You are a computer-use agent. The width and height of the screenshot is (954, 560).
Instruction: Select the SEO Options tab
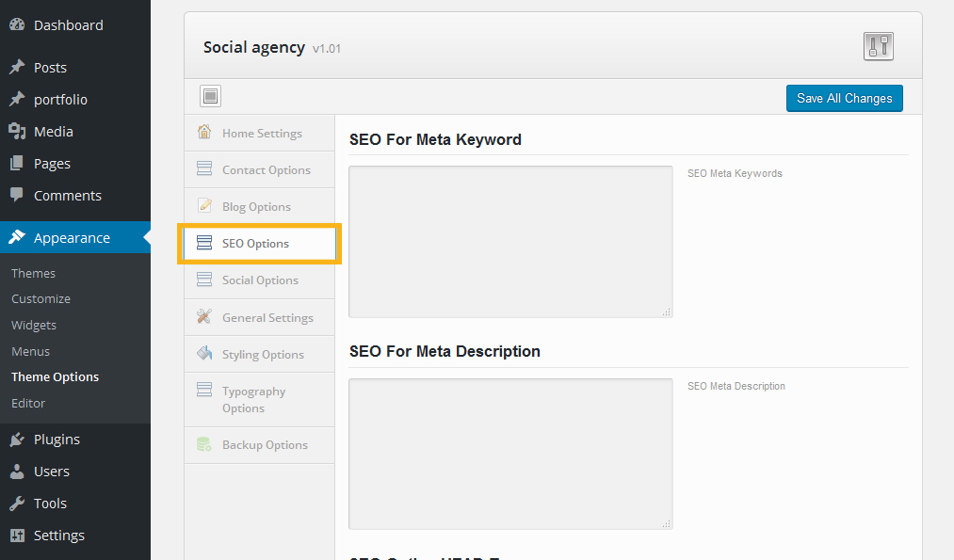pos(260,243)
